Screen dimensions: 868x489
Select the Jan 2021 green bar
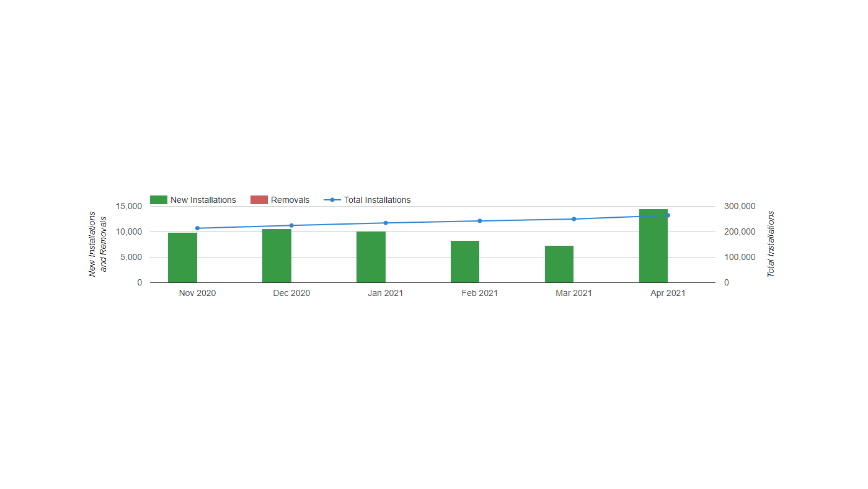coord(371,257)
